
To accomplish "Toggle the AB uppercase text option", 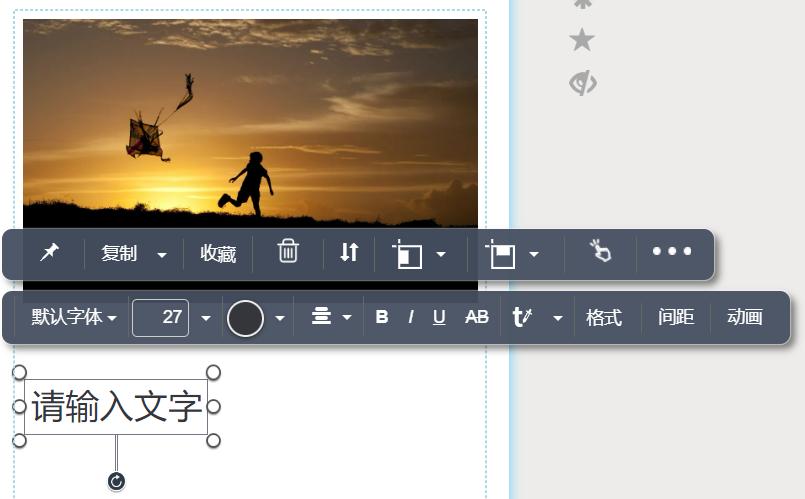I will coord(476,317).
